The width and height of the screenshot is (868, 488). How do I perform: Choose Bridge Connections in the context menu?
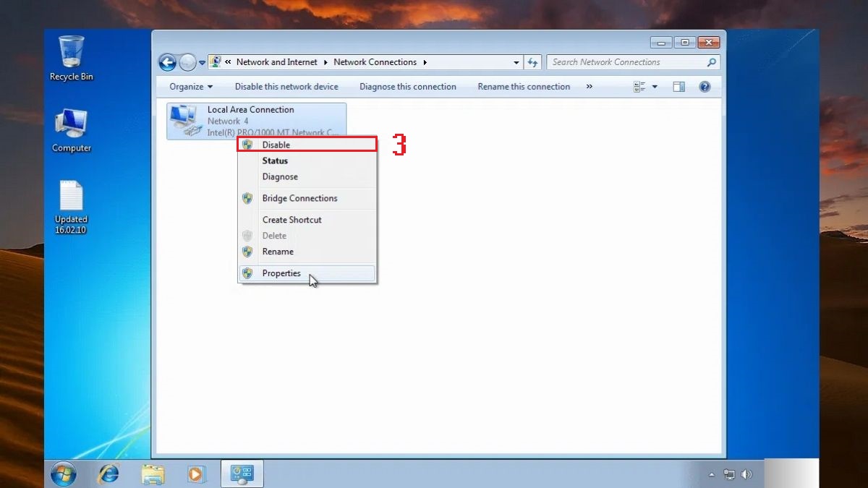coord(307,198)
